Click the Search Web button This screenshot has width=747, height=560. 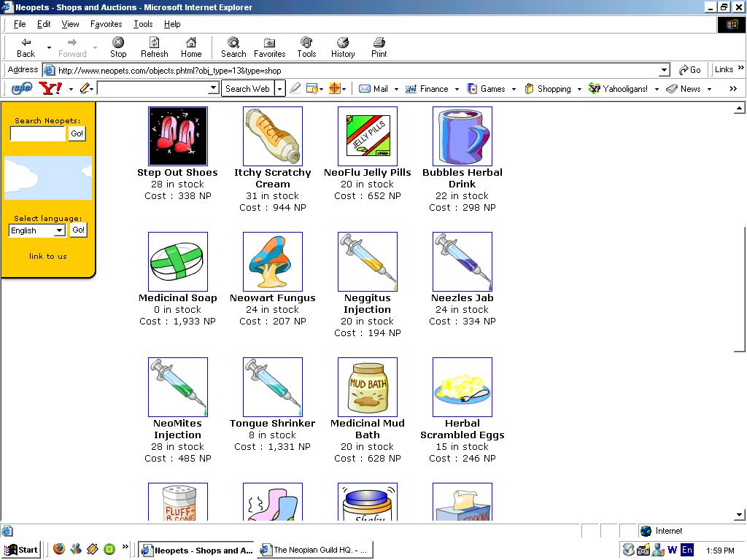[x=248, y=88]
